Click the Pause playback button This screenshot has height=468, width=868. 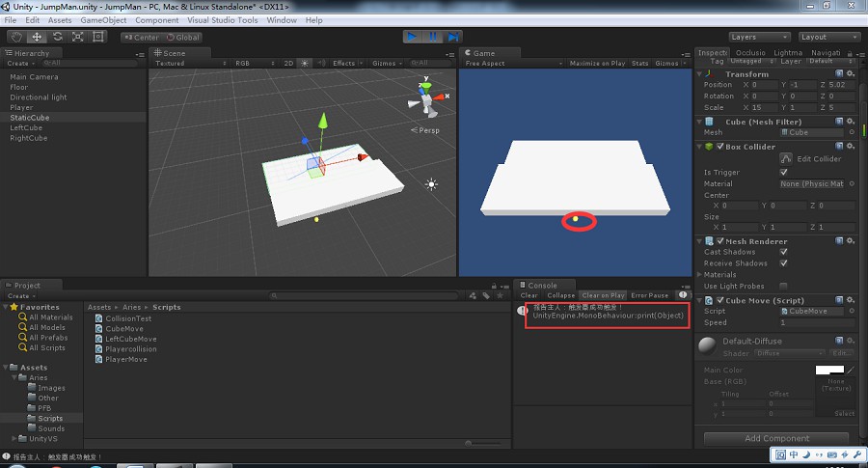[x=432, y=37]
